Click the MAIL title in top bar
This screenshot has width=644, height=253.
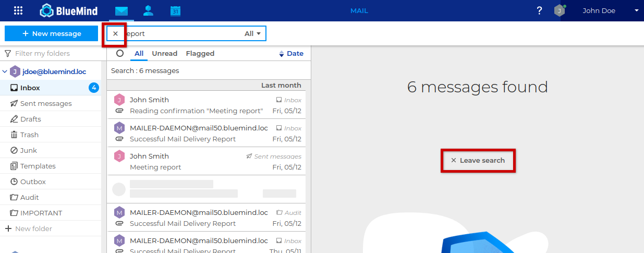(359, 10)
